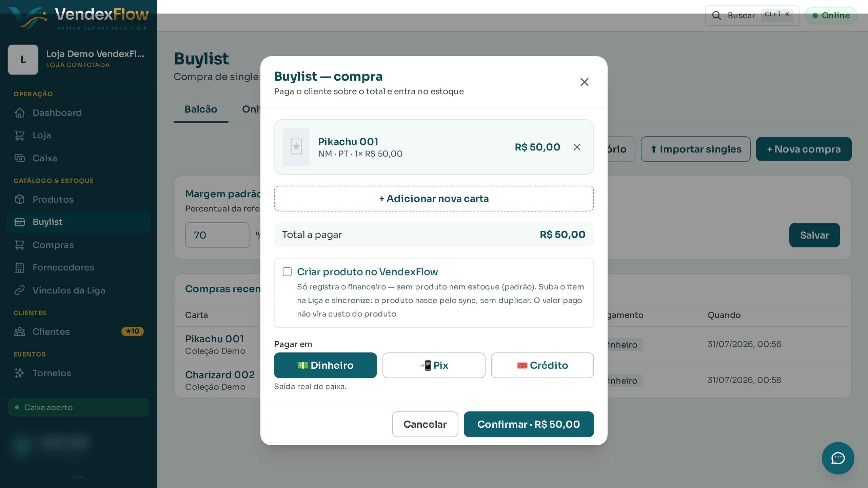868x488 pixels.
Task: Open Loja in the sidebar
Action: tap(79, 135)
